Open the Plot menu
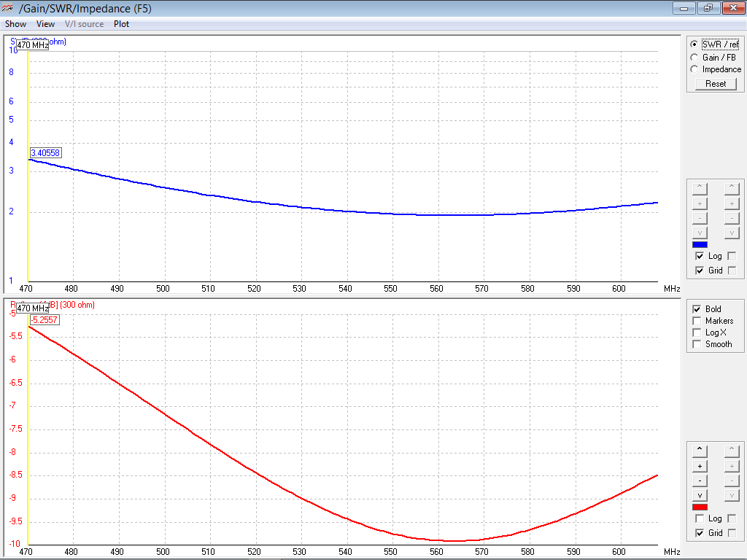The image size is (747, 560). coord(121,24)
